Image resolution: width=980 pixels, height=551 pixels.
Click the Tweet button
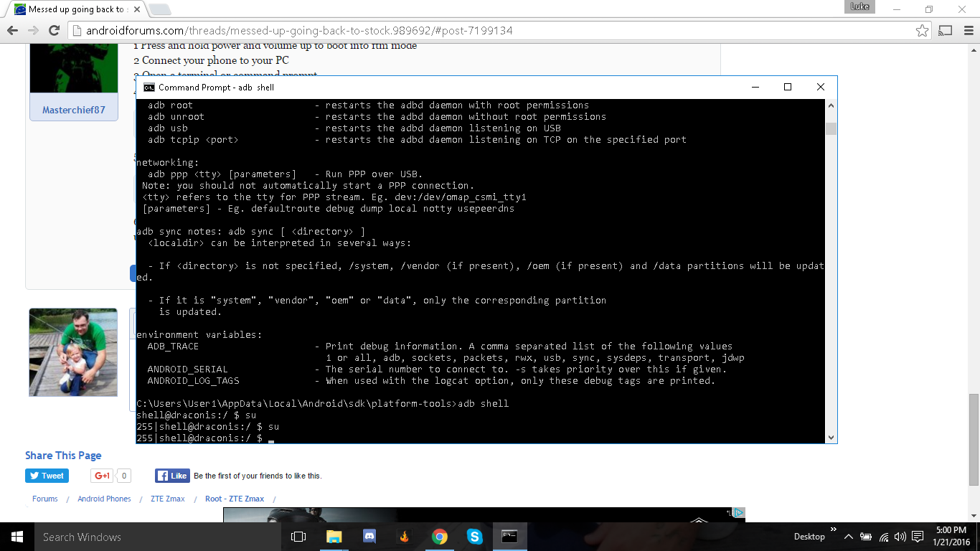[x=47, y=476]
